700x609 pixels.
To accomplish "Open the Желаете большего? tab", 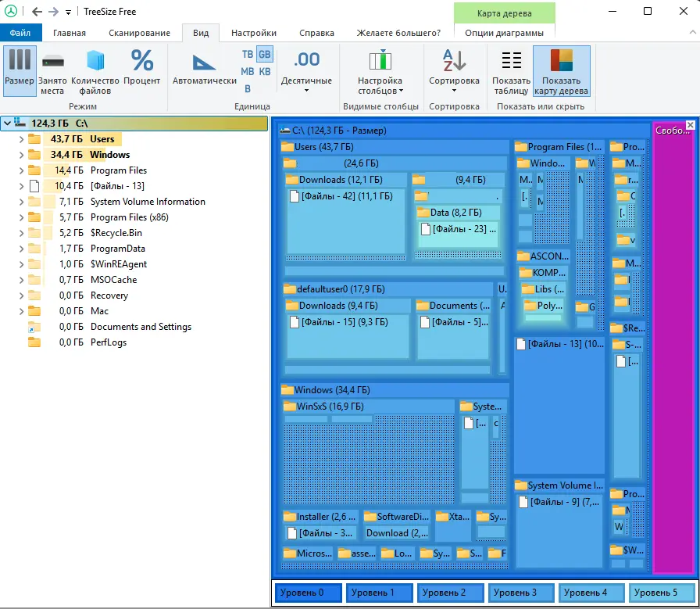I will 398,33.
